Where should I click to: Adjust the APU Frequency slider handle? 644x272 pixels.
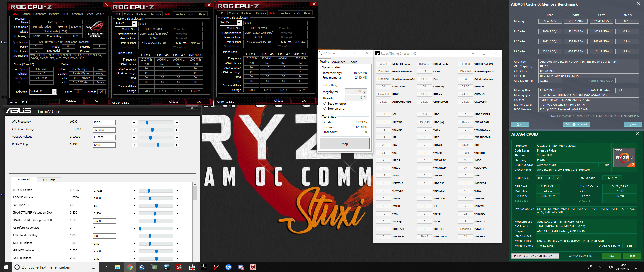pyautogui.click(x=147, y=123)
